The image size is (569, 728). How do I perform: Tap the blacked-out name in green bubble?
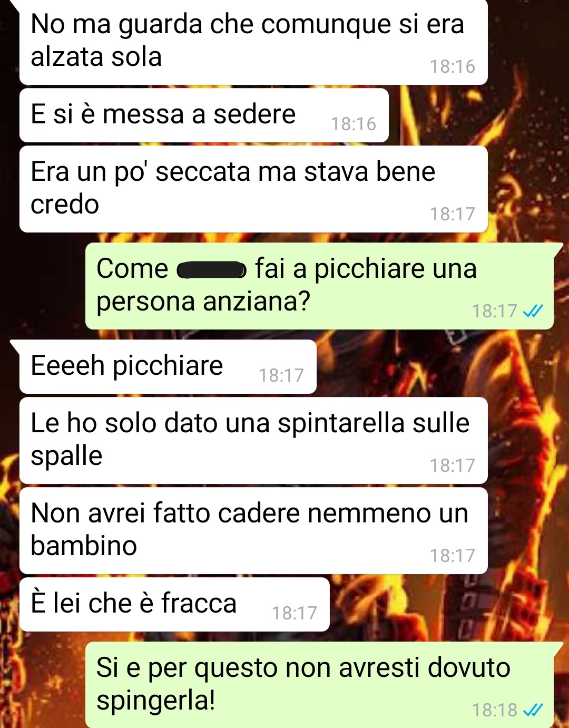pos(211,270)
